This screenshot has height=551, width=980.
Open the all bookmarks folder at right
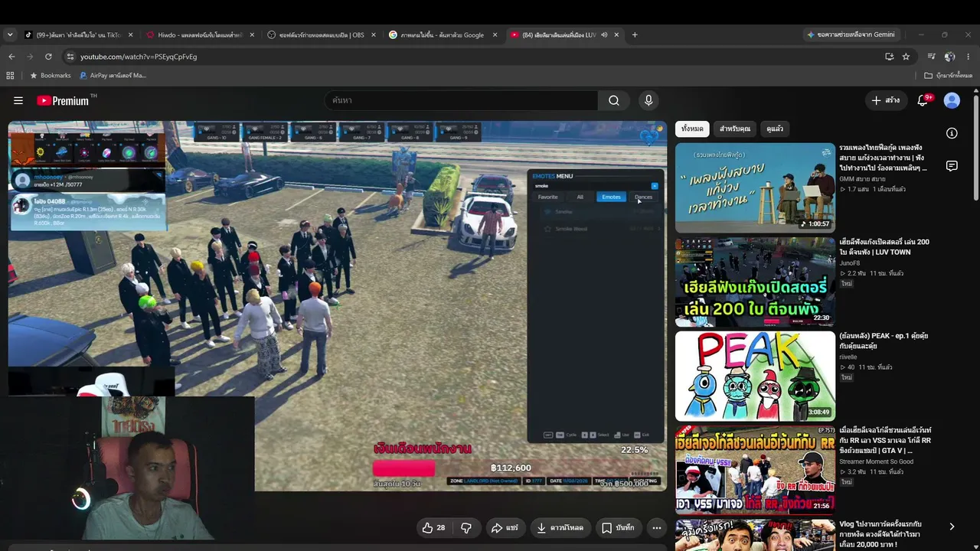tap(949, 76)
